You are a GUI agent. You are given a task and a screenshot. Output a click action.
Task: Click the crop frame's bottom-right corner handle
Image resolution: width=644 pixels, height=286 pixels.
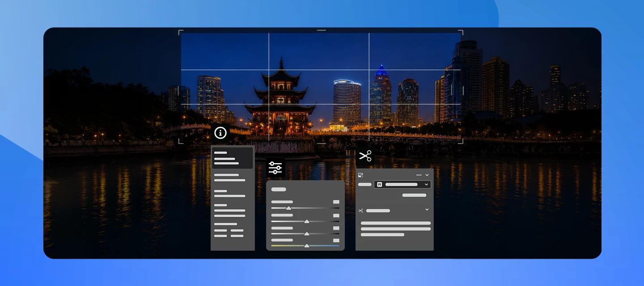click(x=461, y=142)
